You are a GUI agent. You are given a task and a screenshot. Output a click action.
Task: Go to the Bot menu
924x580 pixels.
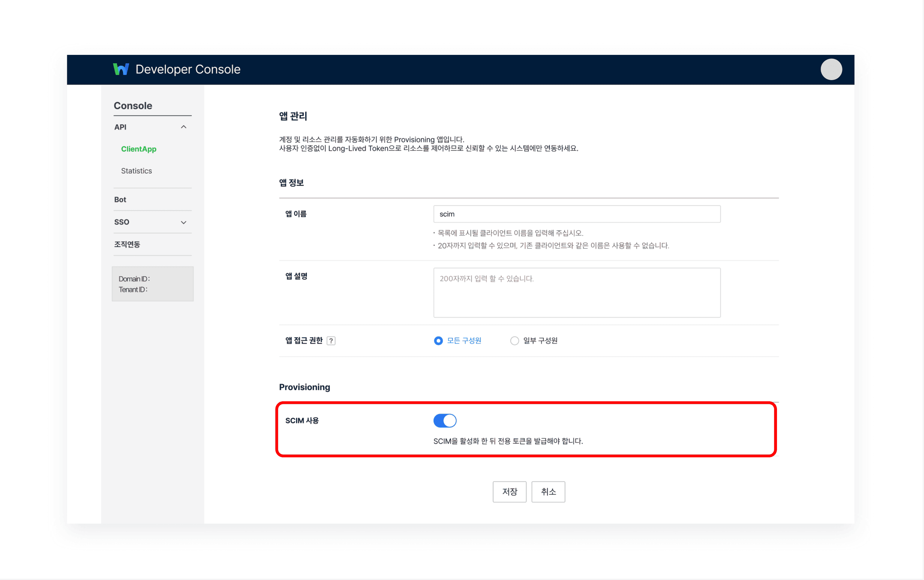point(120,199)
